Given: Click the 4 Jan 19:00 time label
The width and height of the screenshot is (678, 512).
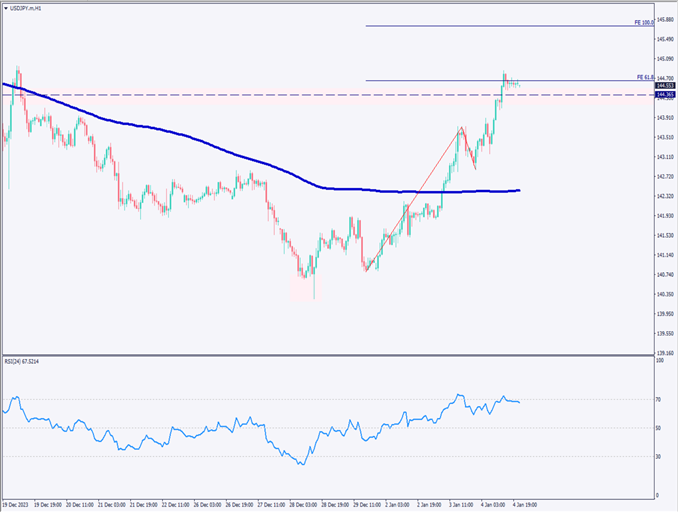Looking at the screenshot, I should coord(528,506).
